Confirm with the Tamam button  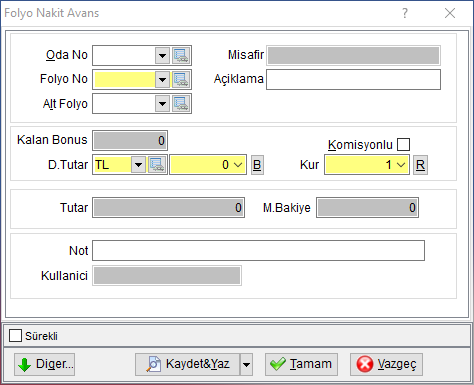point(301,364)
